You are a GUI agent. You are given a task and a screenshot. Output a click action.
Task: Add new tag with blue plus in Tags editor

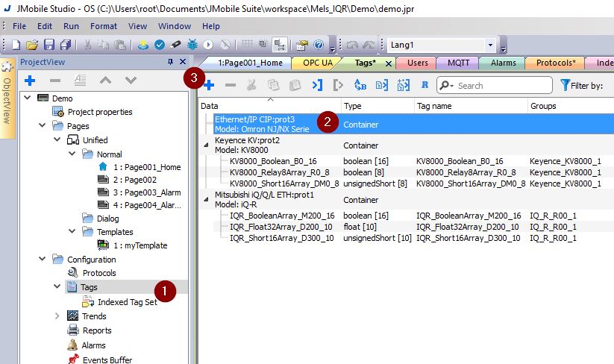click(209, 85)
